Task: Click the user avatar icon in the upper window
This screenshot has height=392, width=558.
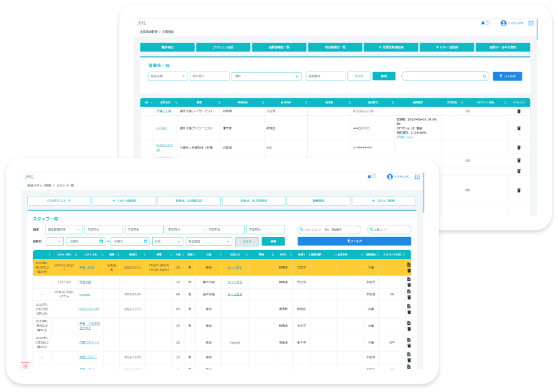Action: [x=503, y=23]
